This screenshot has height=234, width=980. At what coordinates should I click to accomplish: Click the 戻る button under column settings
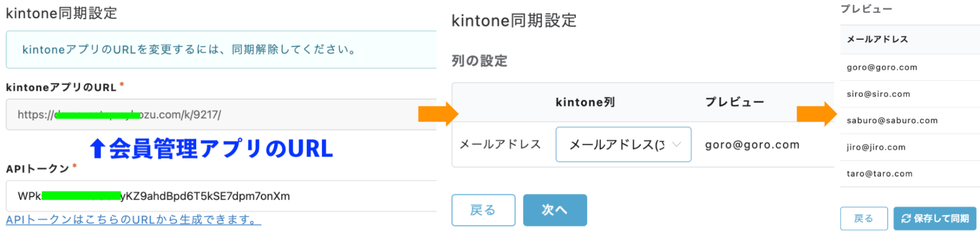[x=483, y=210]
